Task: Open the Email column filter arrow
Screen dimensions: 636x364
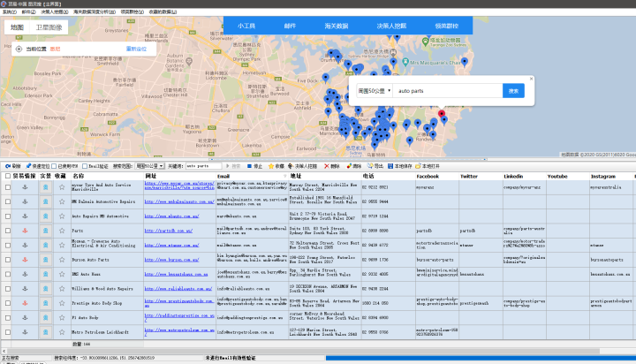Action: [284, 176]
